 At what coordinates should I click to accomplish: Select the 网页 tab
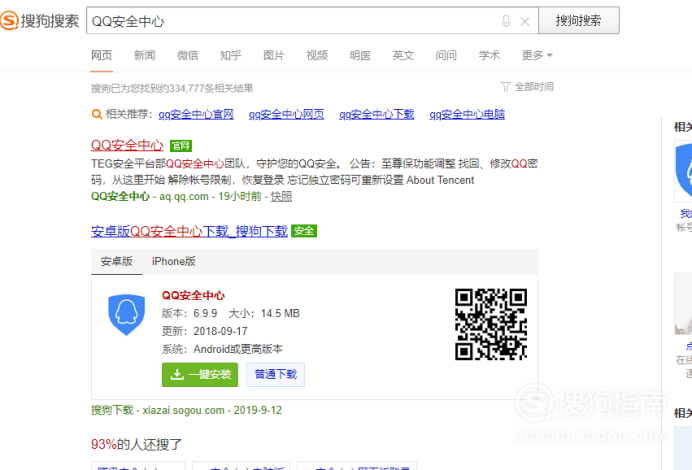tap(102, 55)
